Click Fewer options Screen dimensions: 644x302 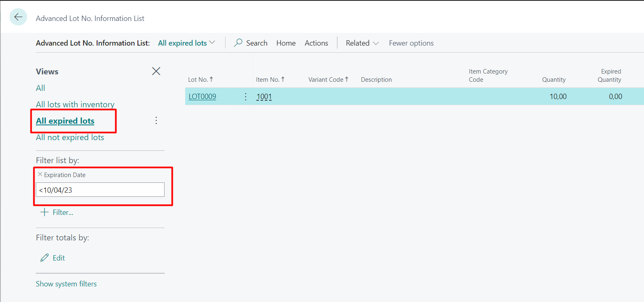(x=411, y=43)
